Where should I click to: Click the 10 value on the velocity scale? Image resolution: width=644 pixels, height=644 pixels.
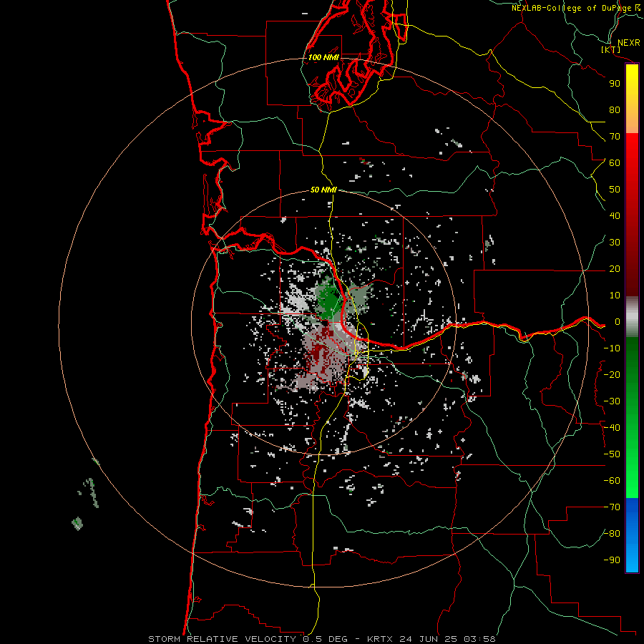point(615,296)
